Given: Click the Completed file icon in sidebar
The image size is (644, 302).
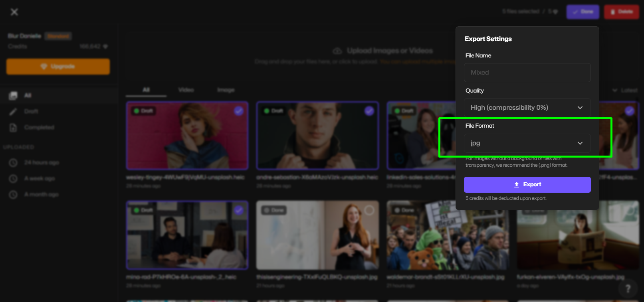Looking at the screenshot, I should click(x=13, y=127).
